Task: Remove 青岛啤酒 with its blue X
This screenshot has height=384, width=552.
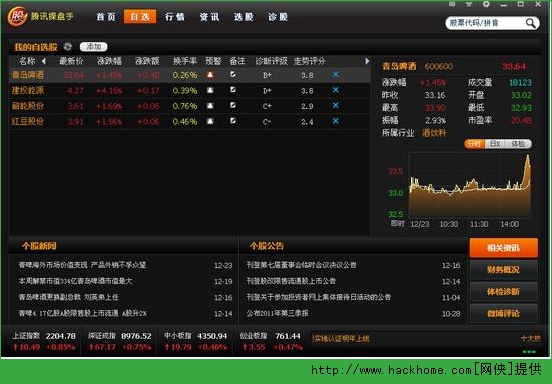Action: tap(335, 74)
